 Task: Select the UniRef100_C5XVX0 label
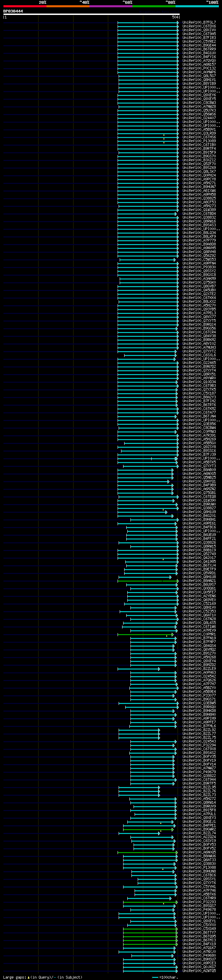(199, 925)
